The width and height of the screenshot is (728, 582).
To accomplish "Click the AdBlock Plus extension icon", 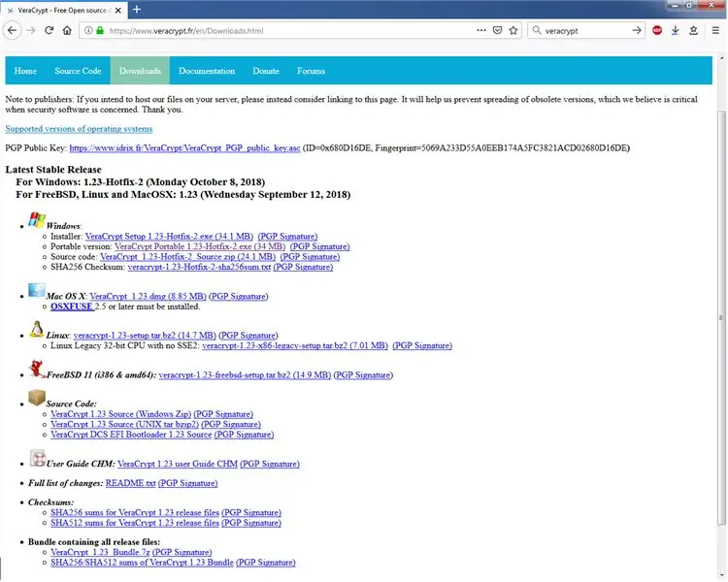I will 657,31.
